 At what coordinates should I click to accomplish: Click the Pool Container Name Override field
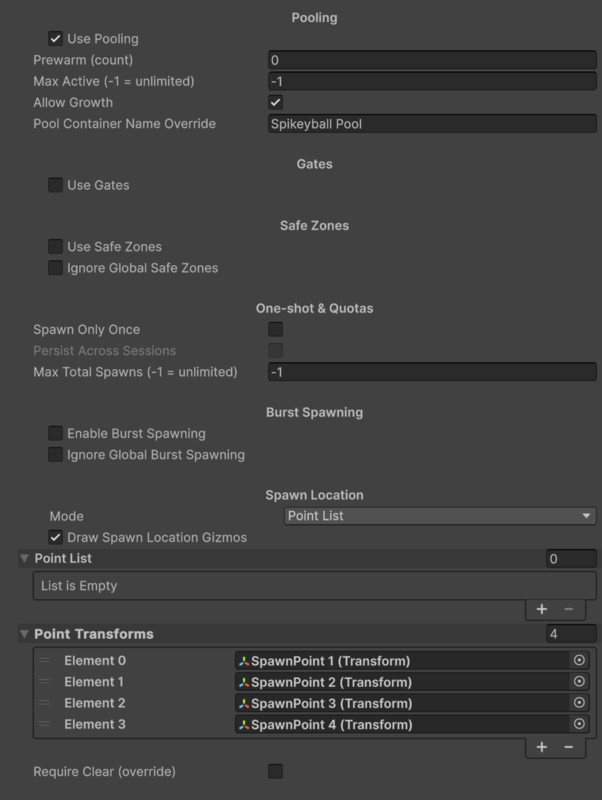pos(432,124)
